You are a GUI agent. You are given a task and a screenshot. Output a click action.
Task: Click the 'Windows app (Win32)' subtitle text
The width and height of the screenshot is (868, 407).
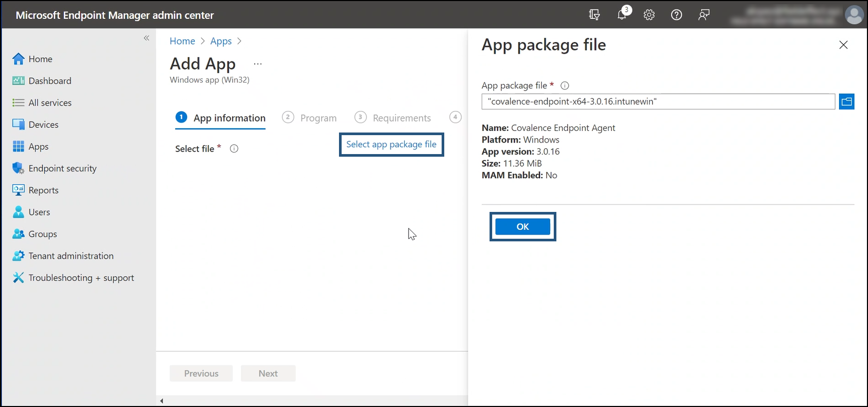209,80
